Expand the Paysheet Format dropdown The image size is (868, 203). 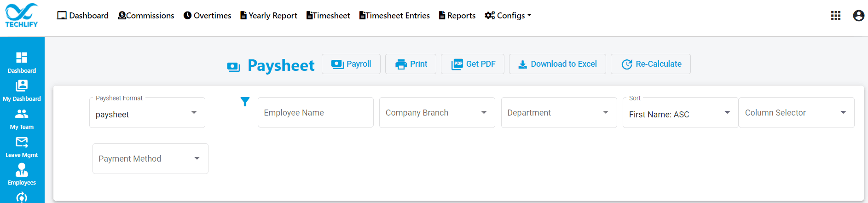pos(147,112)
